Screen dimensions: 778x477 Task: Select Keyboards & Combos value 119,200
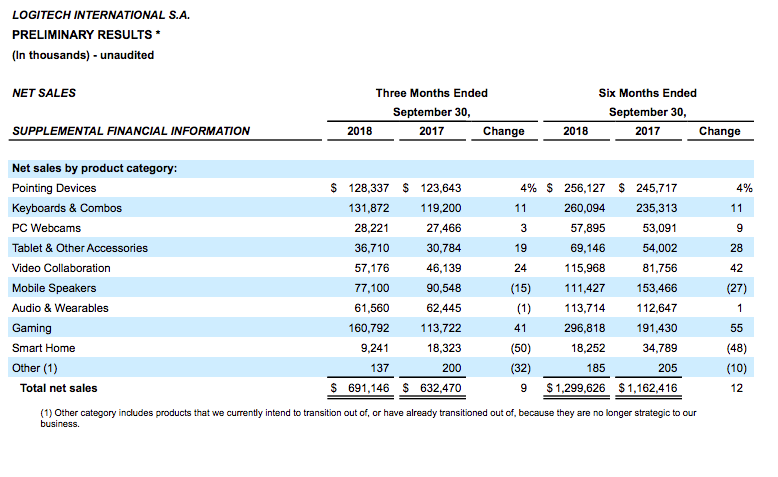point(441,208)
